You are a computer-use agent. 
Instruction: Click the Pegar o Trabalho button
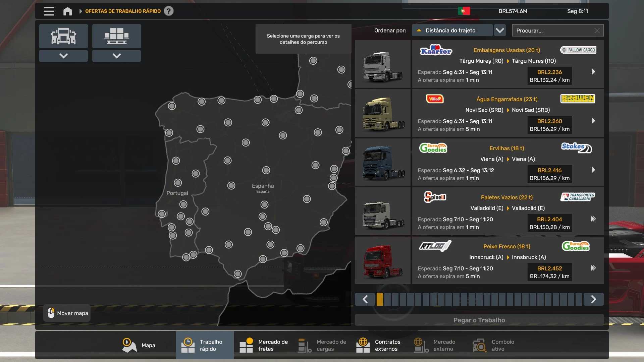[479, 320]
